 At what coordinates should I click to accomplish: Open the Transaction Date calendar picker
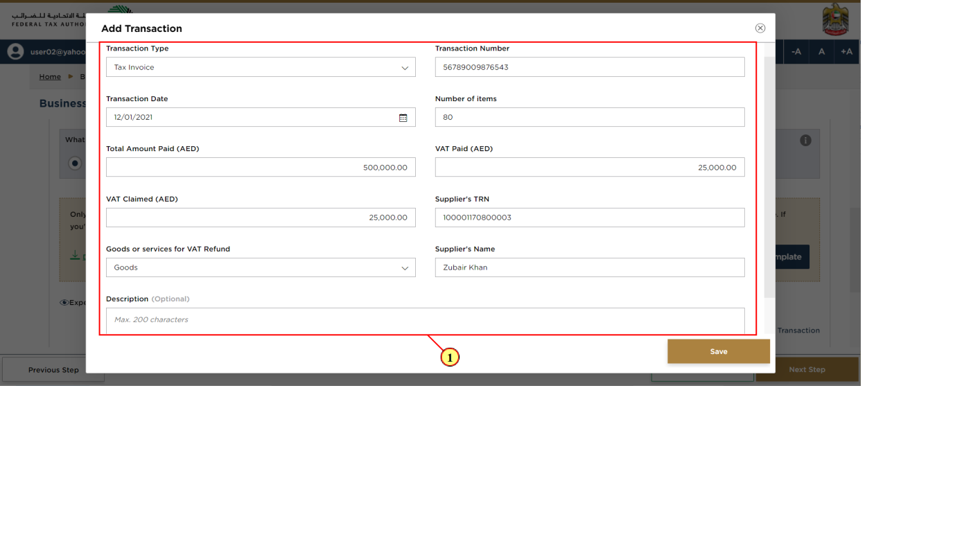coord(403,118)
